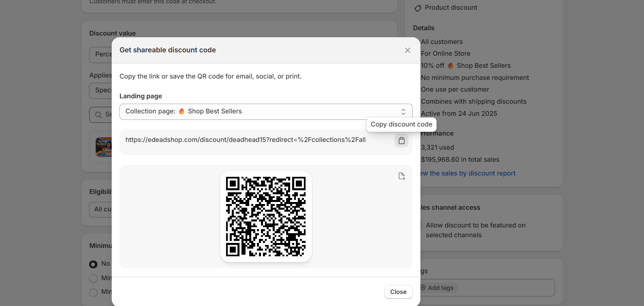Click the Product discount tag icon

[x=418, y=8]
